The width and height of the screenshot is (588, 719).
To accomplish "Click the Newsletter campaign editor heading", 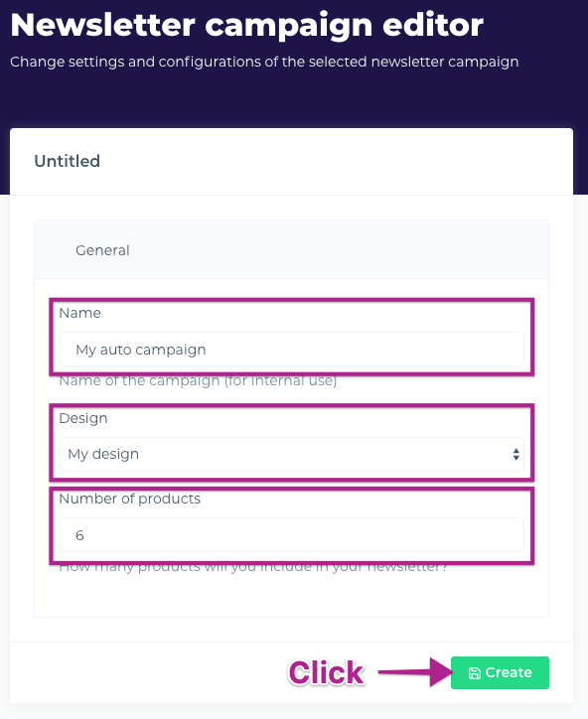I will (246, 25).
